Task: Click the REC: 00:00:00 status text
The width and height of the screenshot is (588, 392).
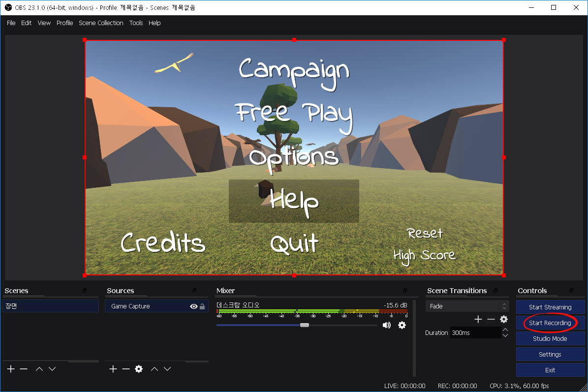Action: pyautogui.click(x=458, y=386)
